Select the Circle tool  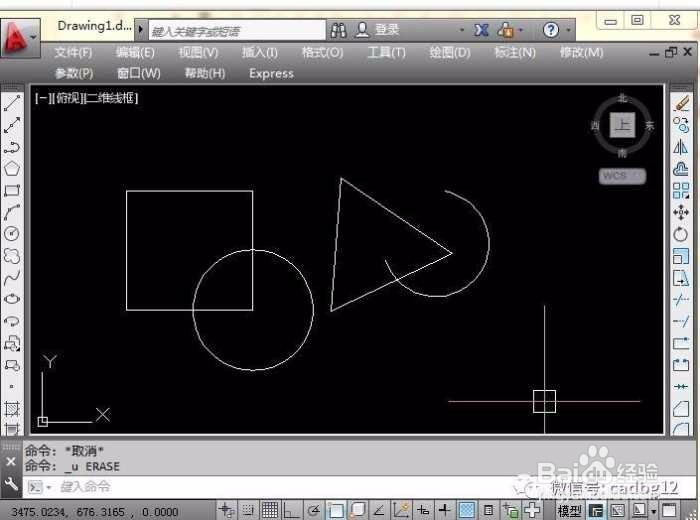coord(12,233)
